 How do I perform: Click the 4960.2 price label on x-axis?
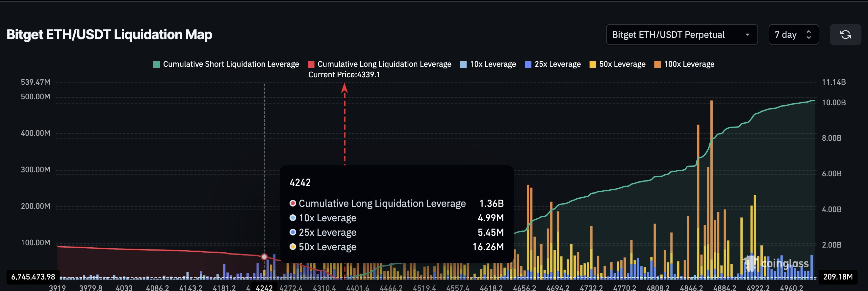tap(791, 288)
